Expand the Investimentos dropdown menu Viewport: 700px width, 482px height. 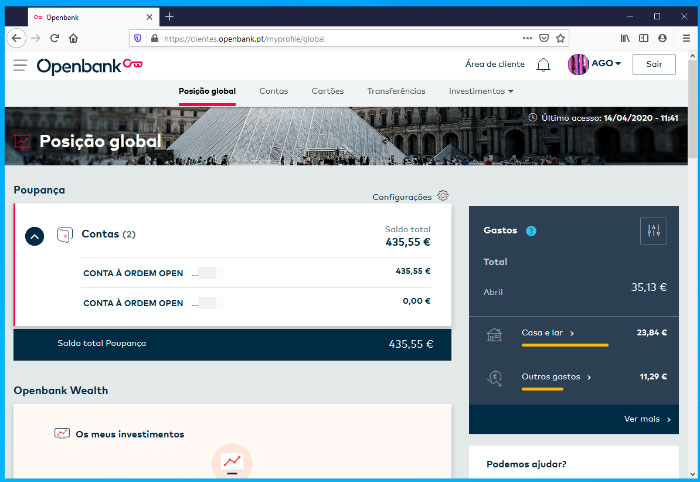click(481, 91)
